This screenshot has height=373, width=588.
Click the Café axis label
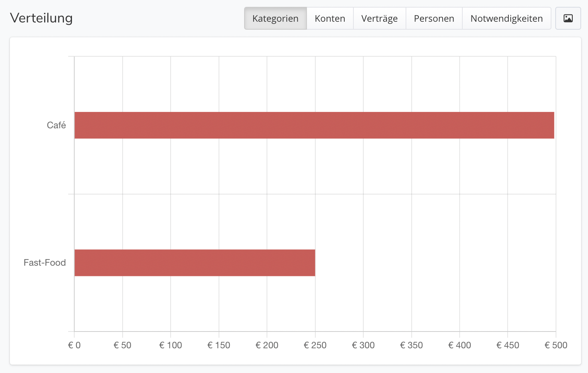click(56, 125)
